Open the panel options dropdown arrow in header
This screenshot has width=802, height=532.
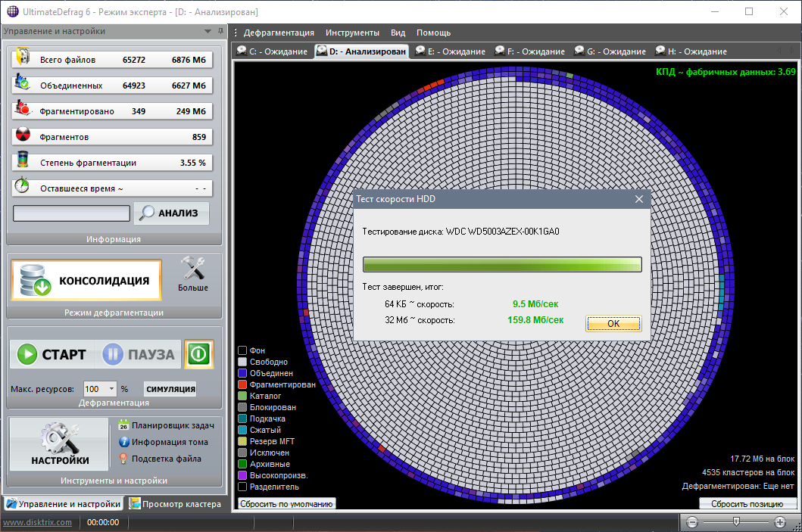[208, 32]
